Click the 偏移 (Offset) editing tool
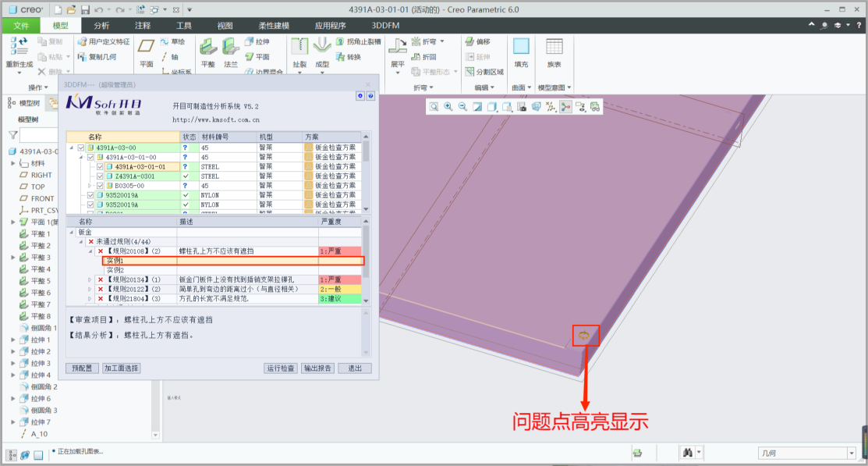The image size is (868, 466). click(479, 42)
